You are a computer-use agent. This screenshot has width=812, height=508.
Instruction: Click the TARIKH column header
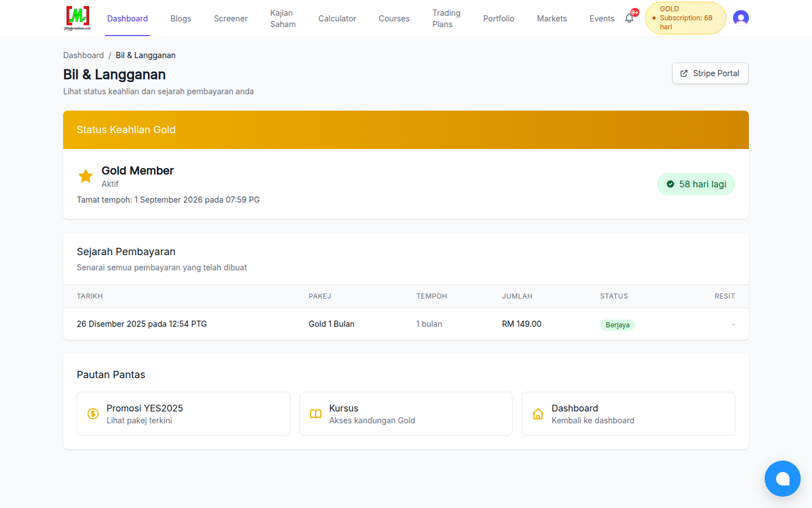(x=90, y=296)
